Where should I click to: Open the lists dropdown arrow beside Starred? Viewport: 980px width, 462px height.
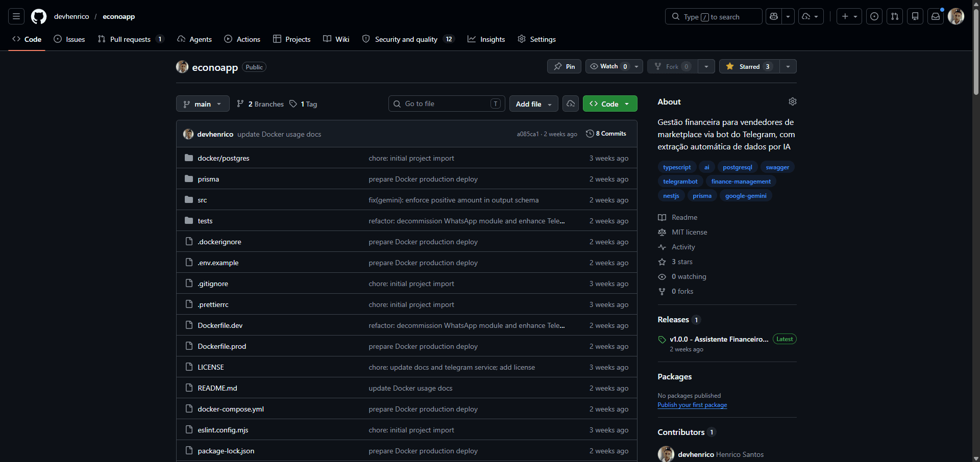(788, 66)
